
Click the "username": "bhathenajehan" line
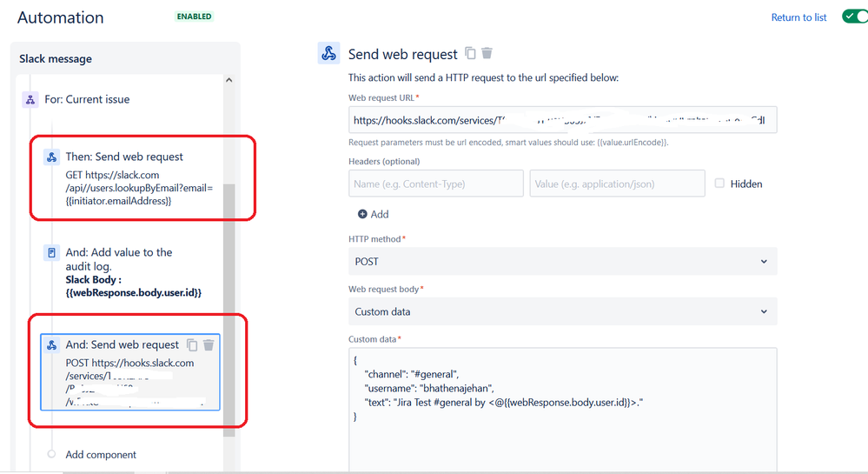(429, 388)
